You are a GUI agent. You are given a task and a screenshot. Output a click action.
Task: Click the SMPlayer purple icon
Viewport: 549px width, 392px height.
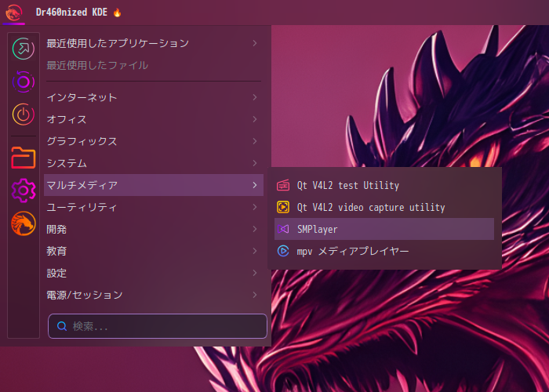point(283,229)
